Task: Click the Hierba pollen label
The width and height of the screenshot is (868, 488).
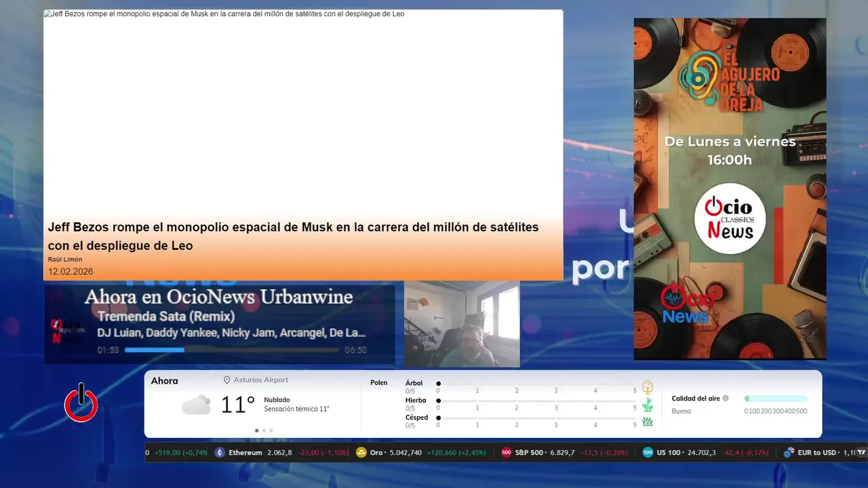Action: tap(416, 401)
